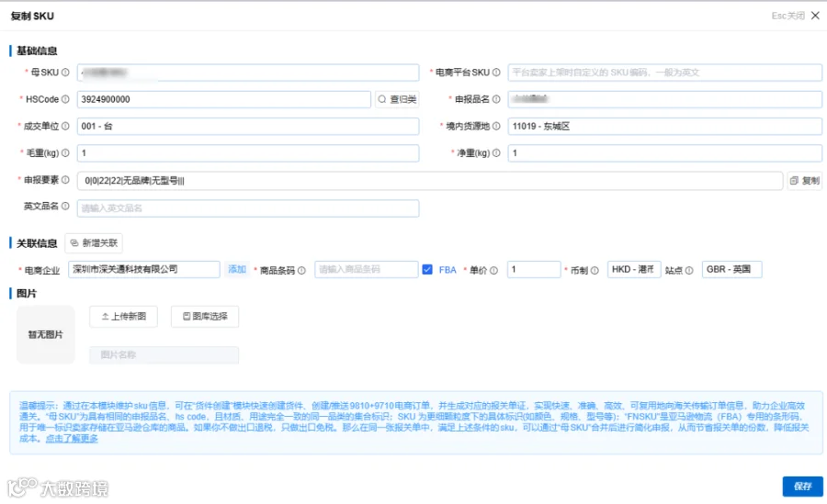Image resolution: width=827 pixels, height=504 pixels.
Task: Click the info icon beside 站点
Action: coord(689,271)
